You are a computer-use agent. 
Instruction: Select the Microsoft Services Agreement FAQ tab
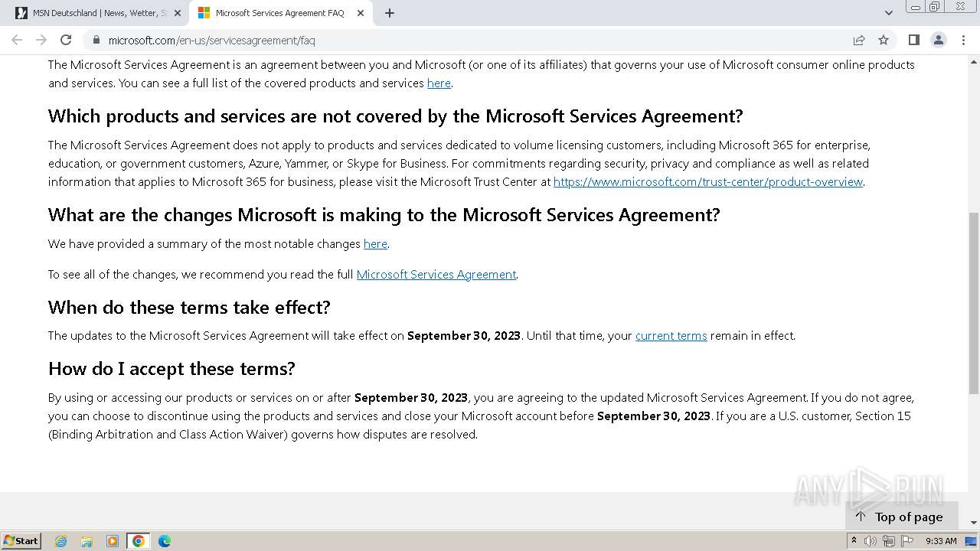[279, 13]
